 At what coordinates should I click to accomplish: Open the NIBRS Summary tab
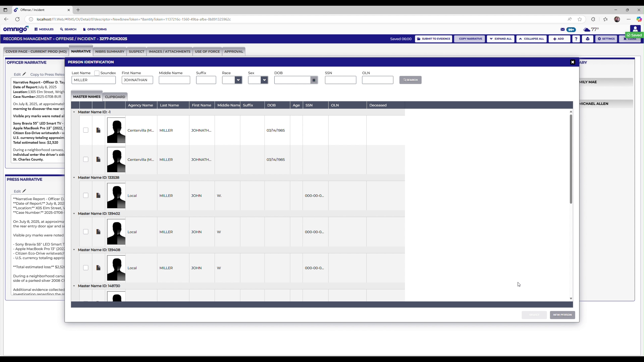(110, 51)
